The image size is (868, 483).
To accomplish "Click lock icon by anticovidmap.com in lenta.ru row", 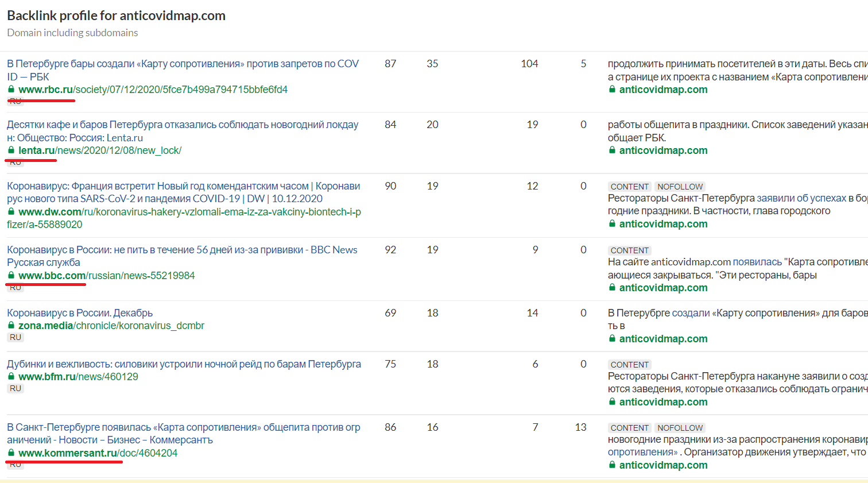I will 612,150.
